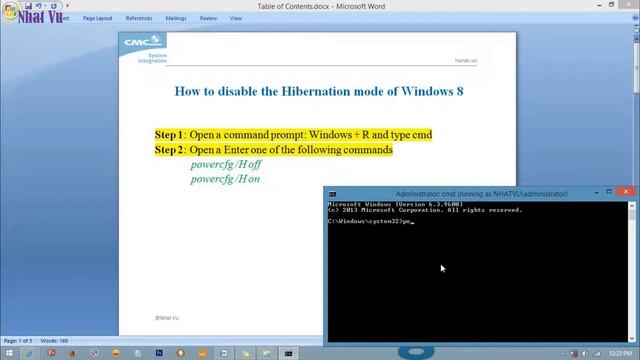Click the active cmd icon on taskbar
The height and width of the screenshot is (360, 640).
288,353
